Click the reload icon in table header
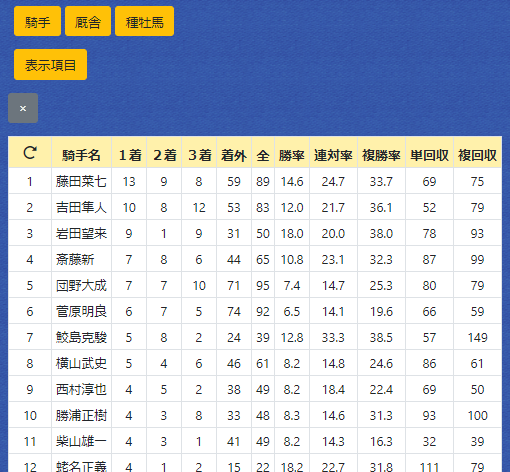The image size is (510, 472). pos(30,153)
